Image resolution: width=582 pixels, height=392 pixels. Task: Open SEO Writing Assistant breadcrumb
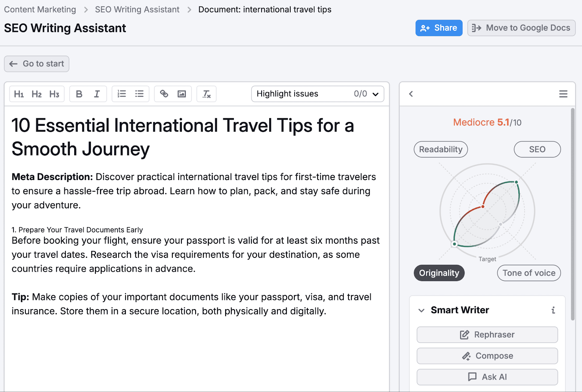tap(137, 9)
